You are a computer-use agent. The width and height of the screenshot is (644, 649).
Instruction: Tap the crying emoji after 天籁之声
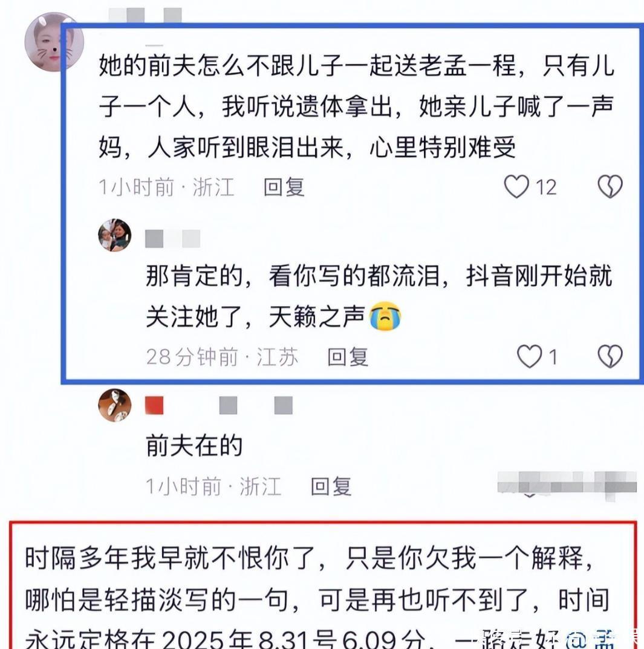(385, 316)
